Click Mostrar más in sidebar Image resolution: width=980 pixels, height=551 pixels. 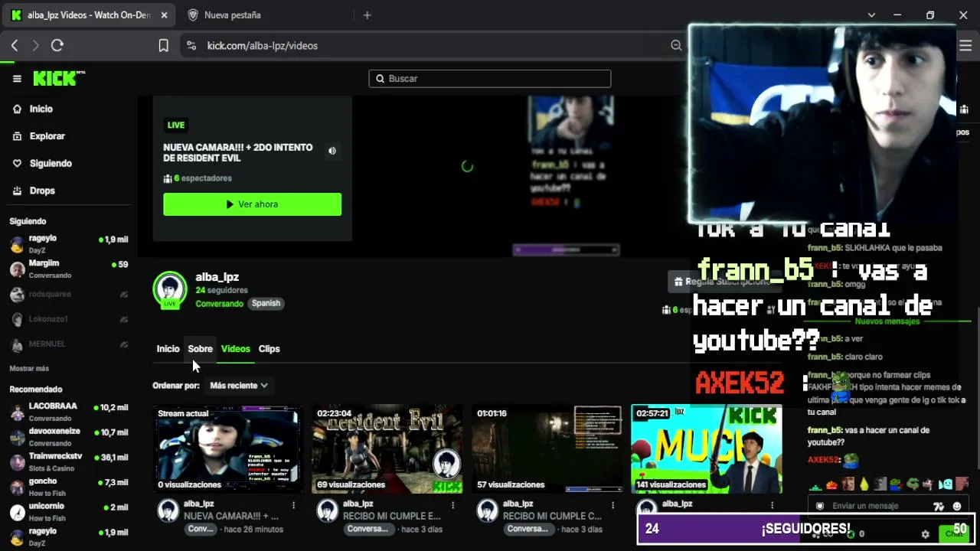click(x=29, y=369)
